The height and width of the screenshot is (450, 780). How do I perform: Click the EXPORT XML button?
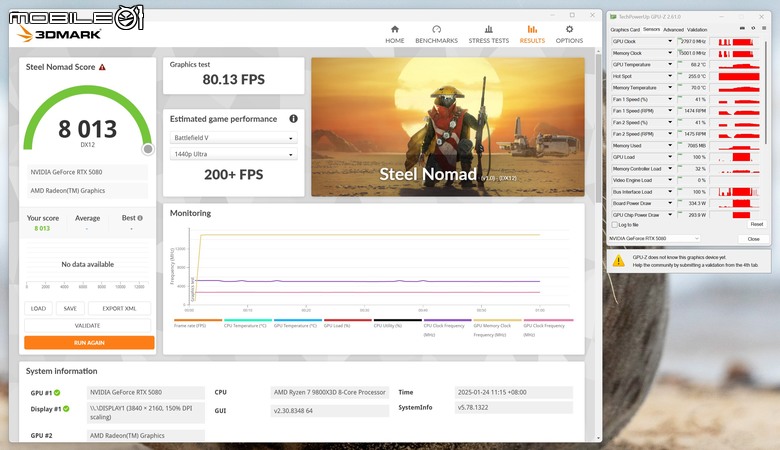click(x=119, y=308)
